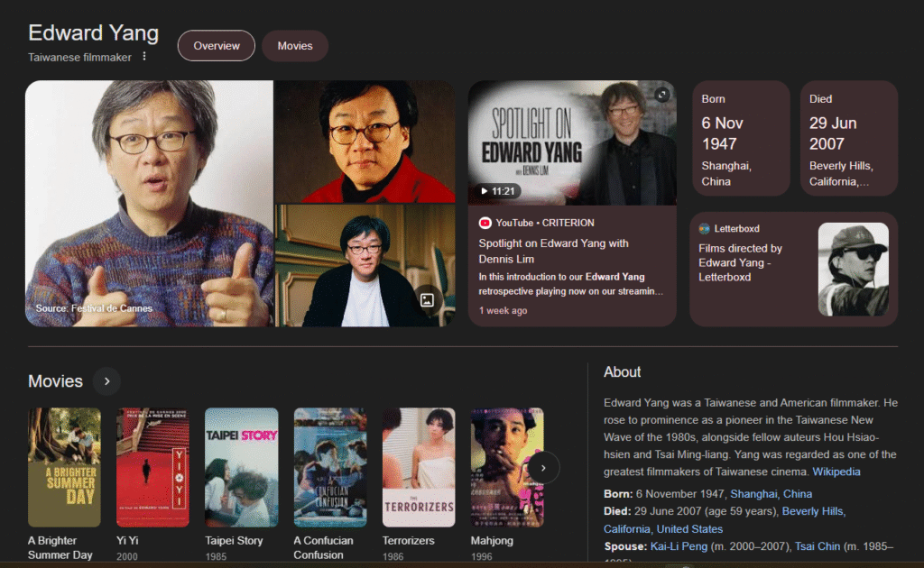
Task: Click the view all images icon
Action: 428,300
